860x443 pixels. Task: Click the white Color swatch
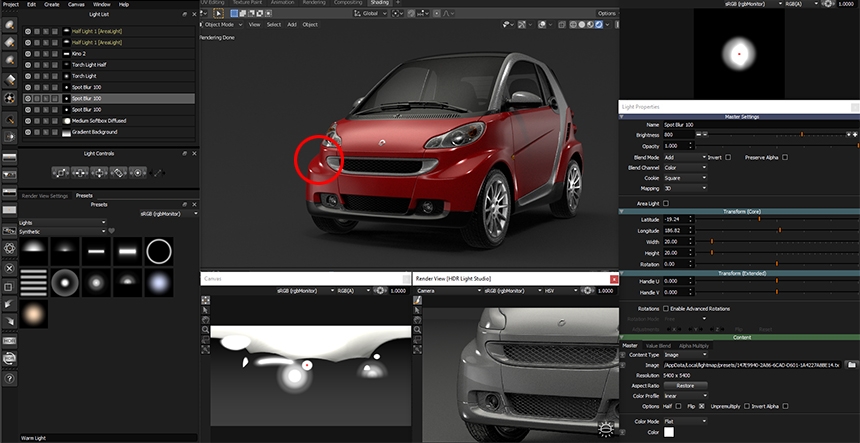coord(669,432)
